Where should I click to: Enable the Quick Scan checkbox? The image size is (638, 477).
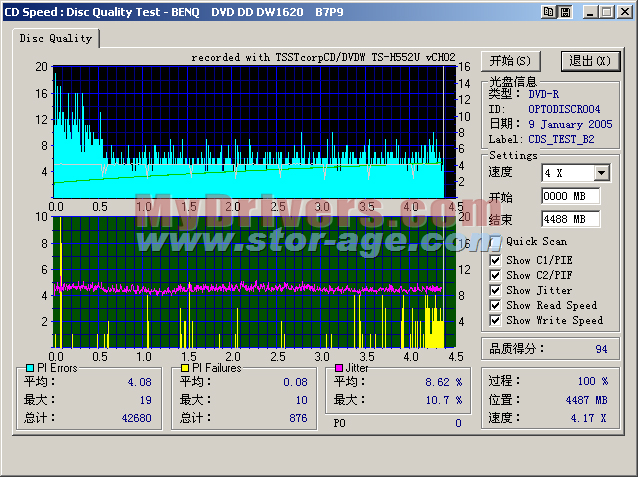(x=496, y=241)
